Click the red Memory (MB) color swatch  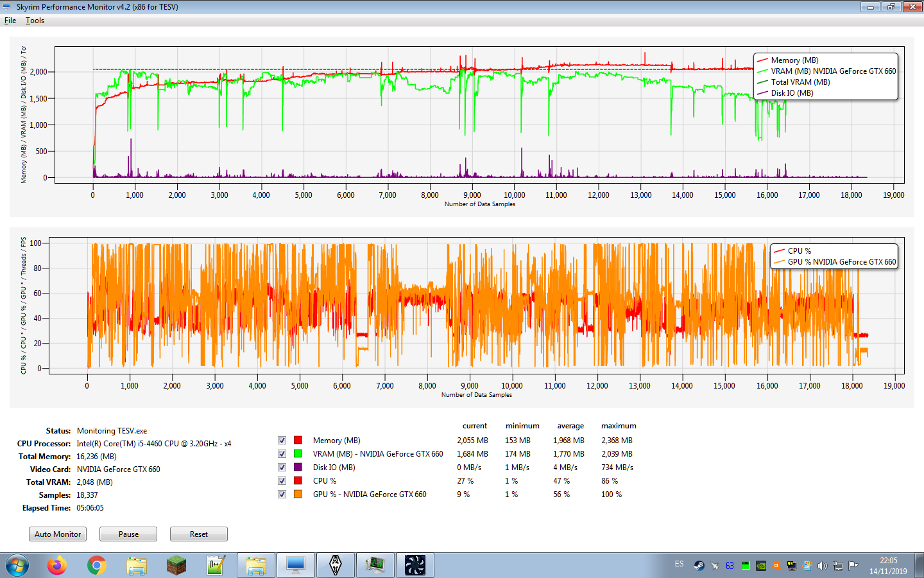(x=298, y=440)
